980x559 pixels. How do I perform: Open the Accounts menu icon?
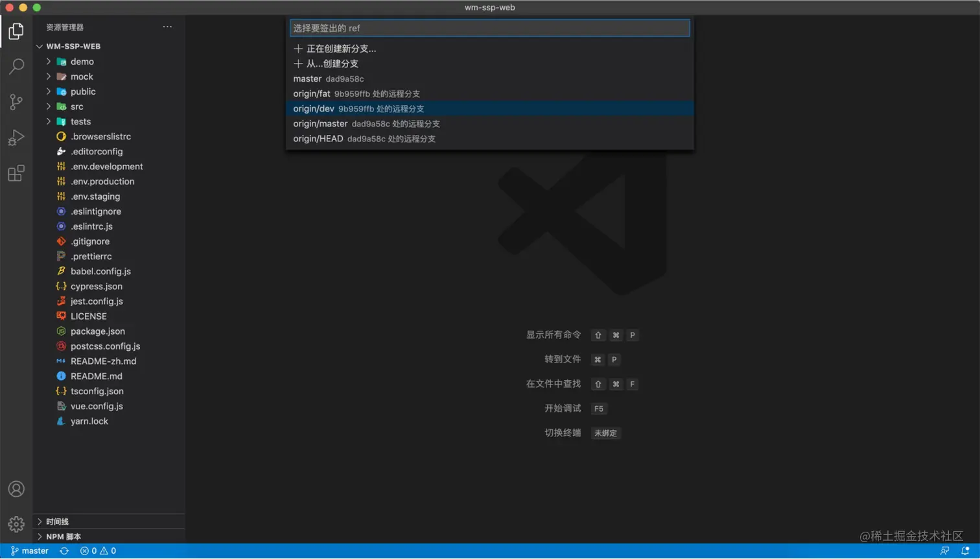point(16,489)
